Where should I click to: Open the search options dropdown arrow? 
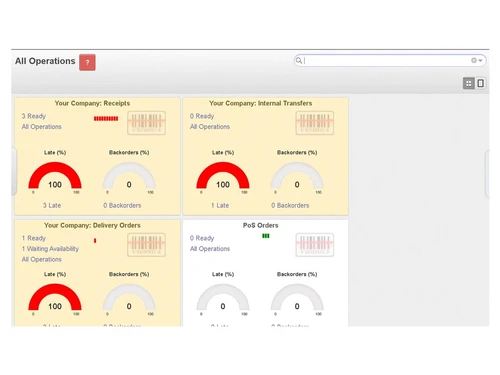[x=480, y=60]
